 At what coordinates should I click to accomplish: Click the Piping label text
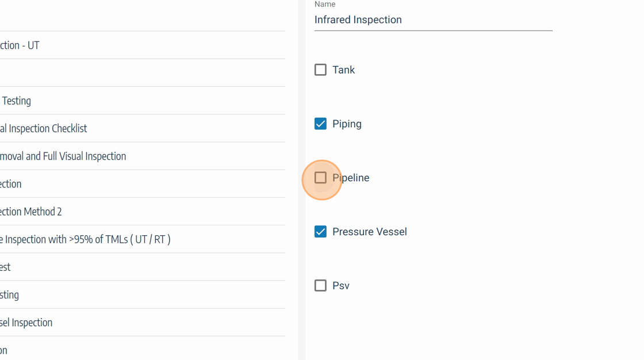(x=347, y=124)
